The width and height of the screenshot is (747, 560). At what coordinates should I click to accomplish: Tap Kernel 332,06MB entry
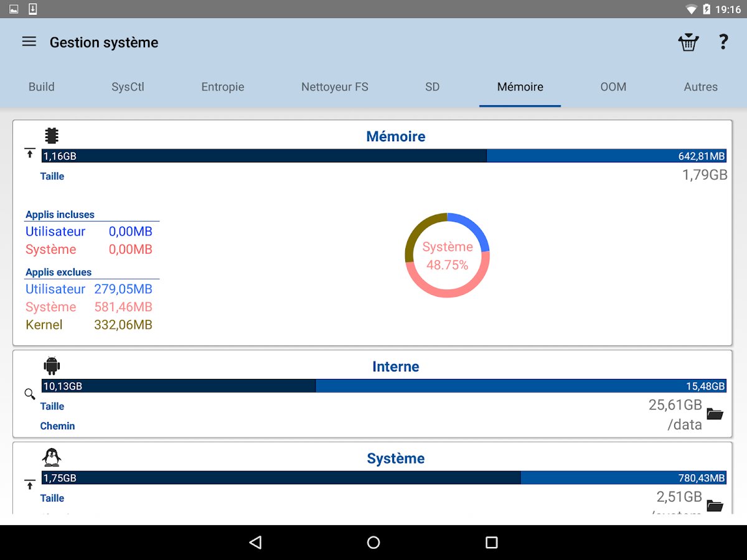[89, 325]
